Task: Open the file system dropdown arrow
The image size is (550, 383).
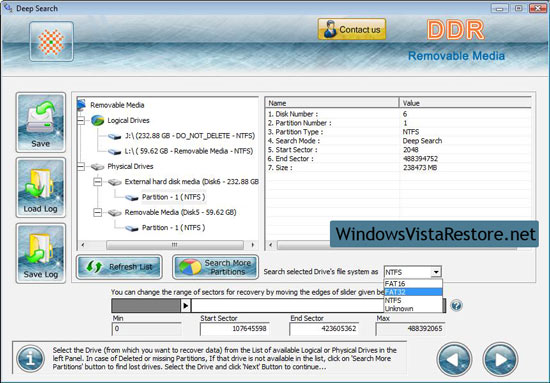Action: [436, 272]
